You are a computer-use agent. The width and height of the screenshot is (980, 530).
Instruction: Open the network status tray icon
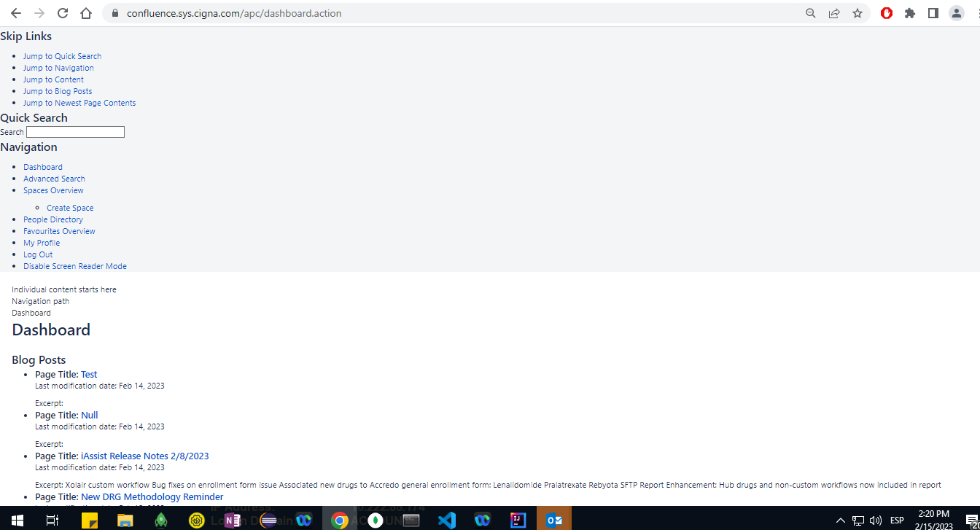(x=858, y=521)
